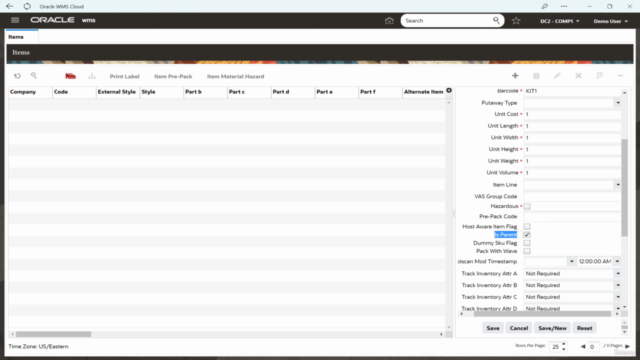Toggle the Hazardous checkbox

click(527, 207)
